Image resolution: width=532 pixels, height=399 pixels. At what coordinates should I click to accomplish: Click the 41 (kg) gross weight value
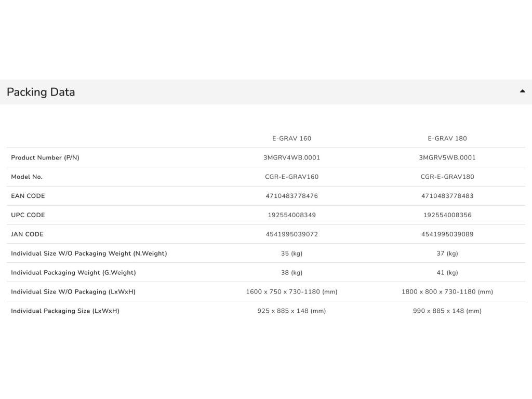tap(447, 273)
